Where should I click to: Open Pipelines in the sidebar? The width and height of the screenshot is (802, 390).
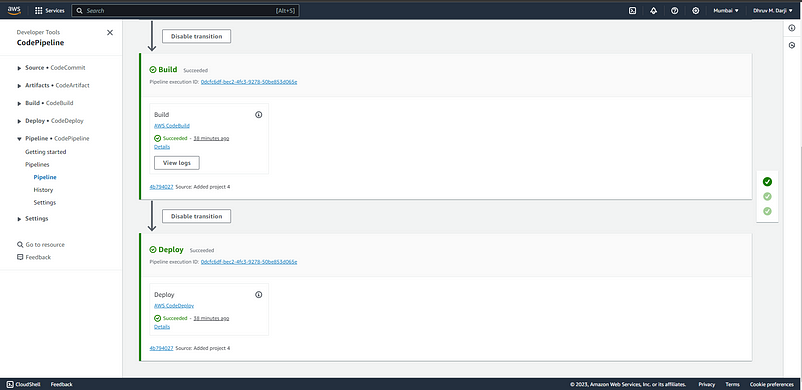(37, 165)
